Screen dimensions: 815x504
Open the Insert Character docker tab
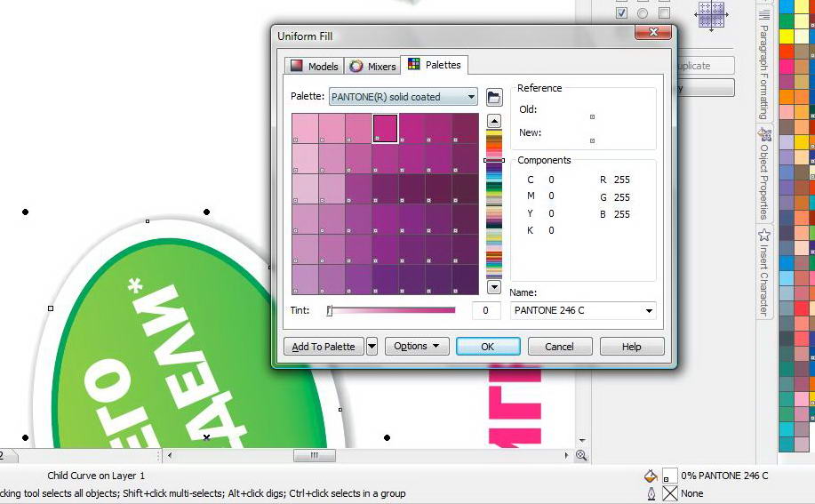click(x=764, y=272)
